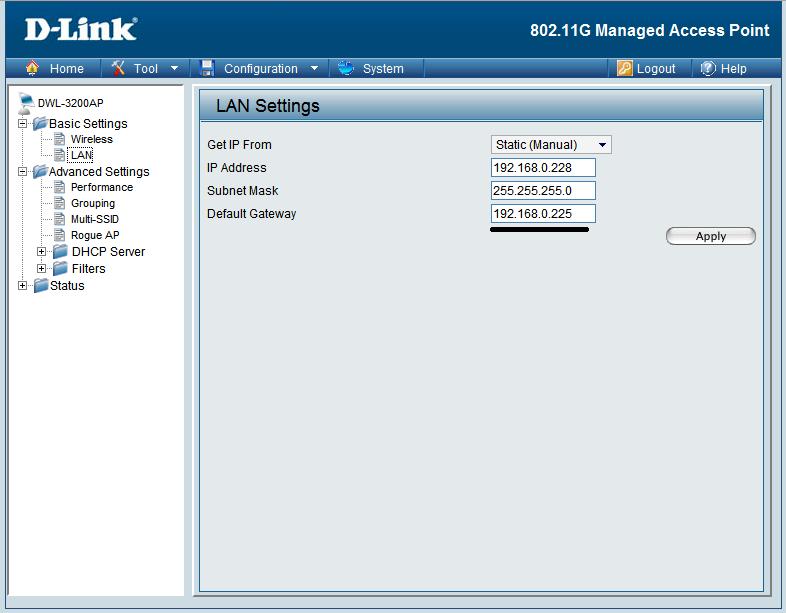Select DHCP Server in the tree
The width and height of the screenshot is (786, 613).
point(108,252)
